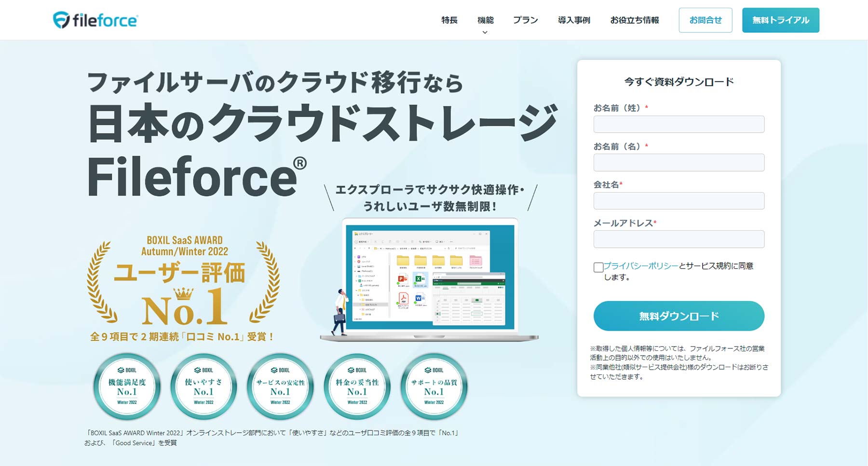Viewport: 868px width, 466px height.
Task: Click the メールアドレス input field
Action: pyautogui.click(x=678, y=239)
